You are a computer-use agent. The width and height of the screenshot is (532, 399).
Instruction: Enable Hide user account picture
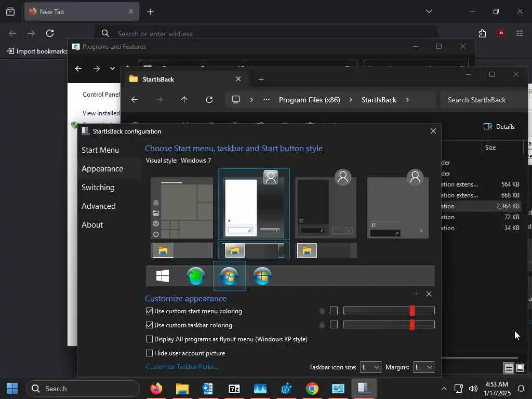pyautogui.click(x=149, y=353)
